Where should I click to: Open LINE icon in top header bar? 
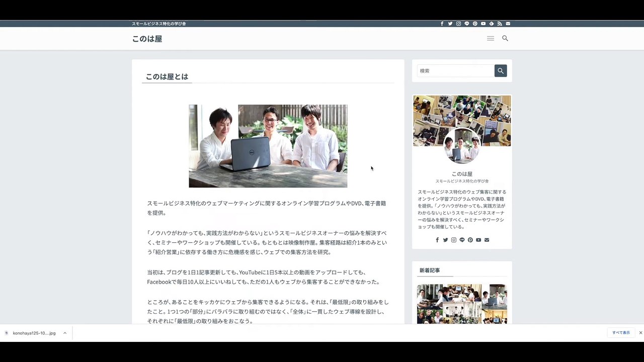pyautogui.click(x=467, y=24)
